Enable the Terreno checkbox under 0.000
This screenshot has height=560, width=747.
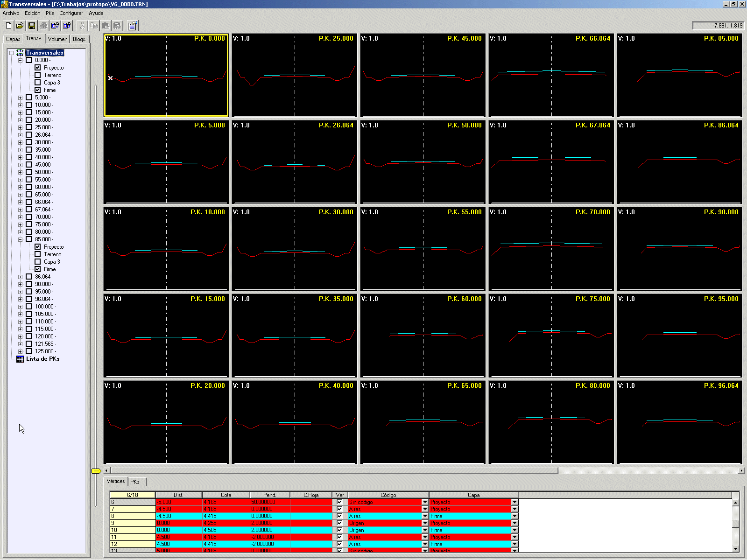pos(38,75)
